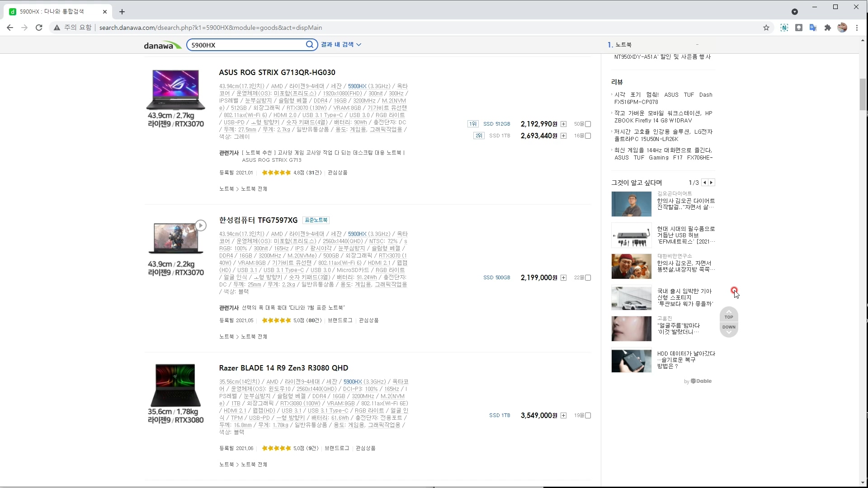Expand the 결과 내 검색 dropdown
This screenshot has height=488, width=868.
(341, 45)
